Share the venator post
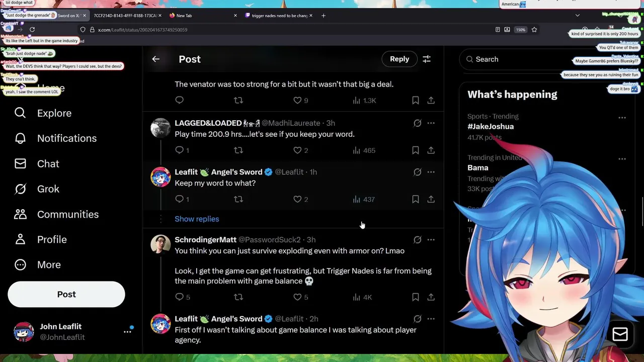This screenshot has height=362, width=644. coord(431,100)
